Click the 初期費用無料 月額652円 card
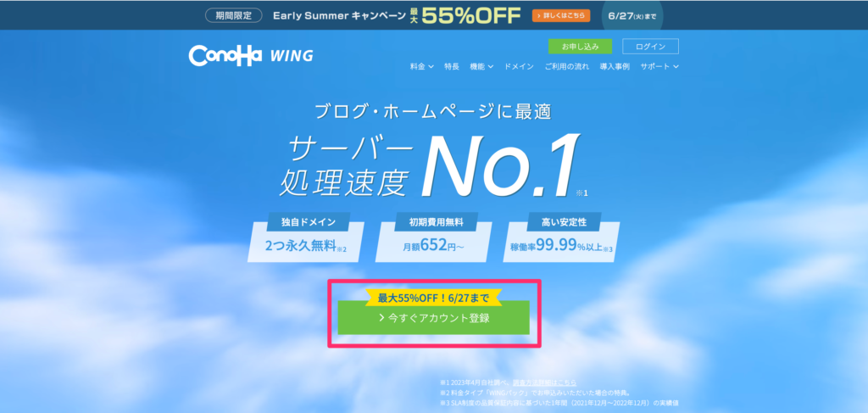Viewport: 868px width, 413px height. click(x=433, y=237)
